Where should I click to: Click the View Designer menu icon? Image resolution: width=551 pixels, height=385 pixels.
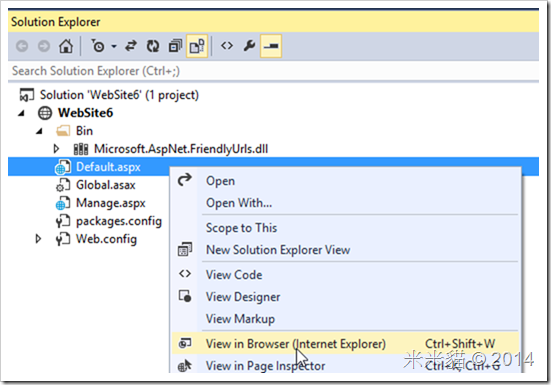tap(185, 296)
